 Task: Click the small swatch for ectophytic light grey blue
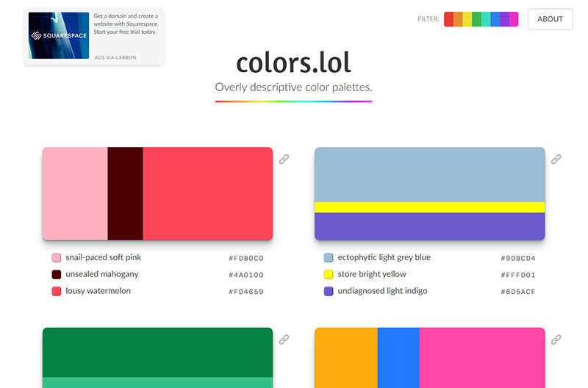[x=329, y=258]
